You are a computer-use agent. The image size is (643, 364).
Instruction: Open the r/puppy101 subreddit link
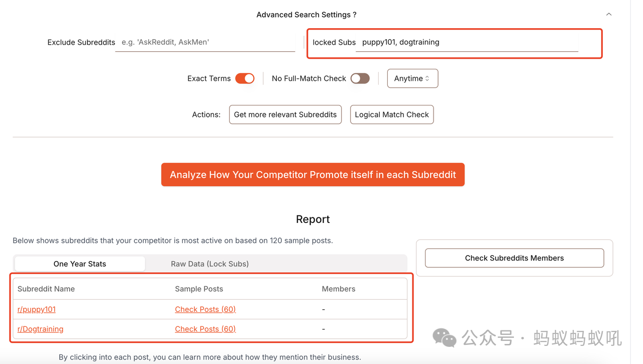37,309
